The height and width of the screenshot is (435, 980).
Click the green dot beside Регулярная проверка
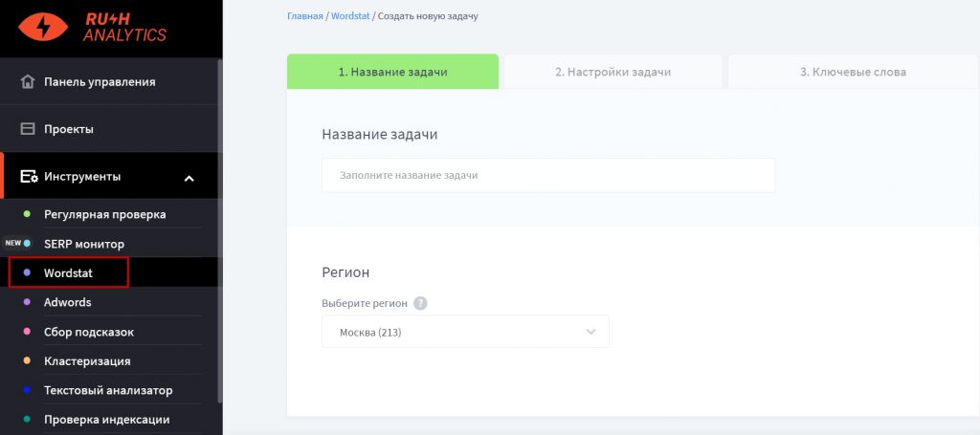point(27,214)
